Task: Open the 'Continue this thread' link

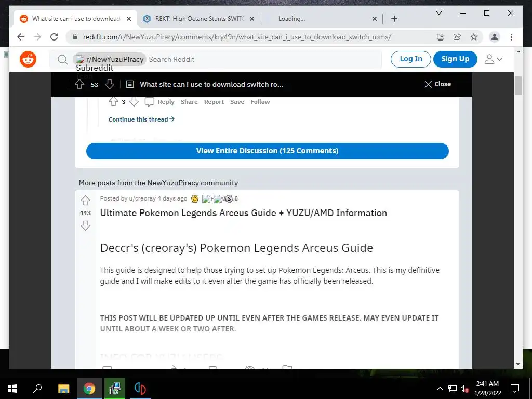Action: click(141, 119)
